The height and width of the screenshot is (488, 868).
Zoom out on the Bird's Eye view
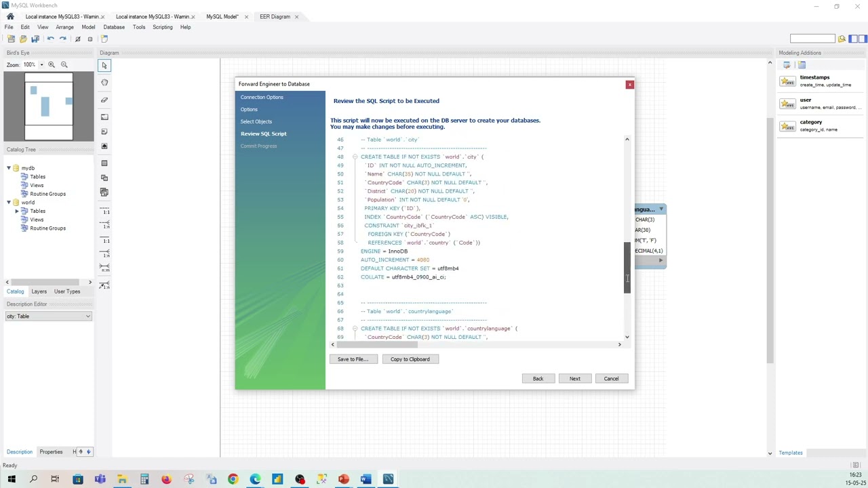(x=64, y=64)
